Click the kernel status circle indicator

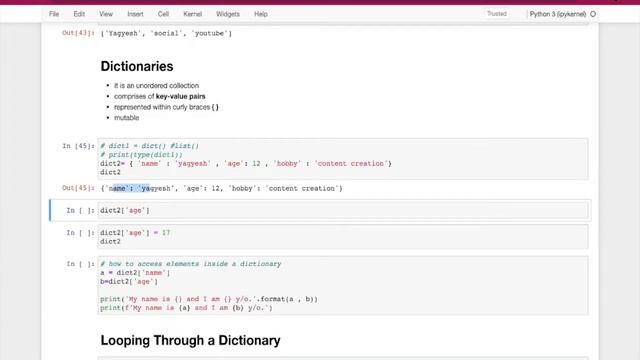(x=593, y=14)
